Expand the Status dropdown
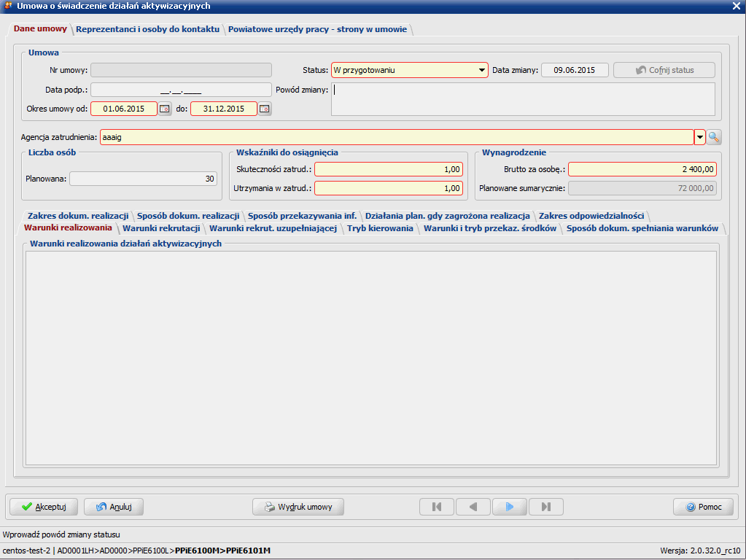Viewport: 746px width, 560px height. [481, 71]
